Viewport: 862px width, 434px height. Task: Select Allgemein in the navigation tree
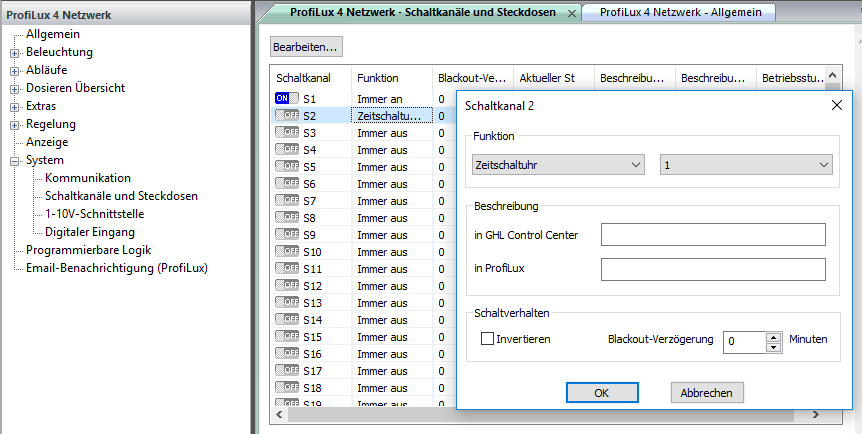pyautogui.click(x=53, y=34)
